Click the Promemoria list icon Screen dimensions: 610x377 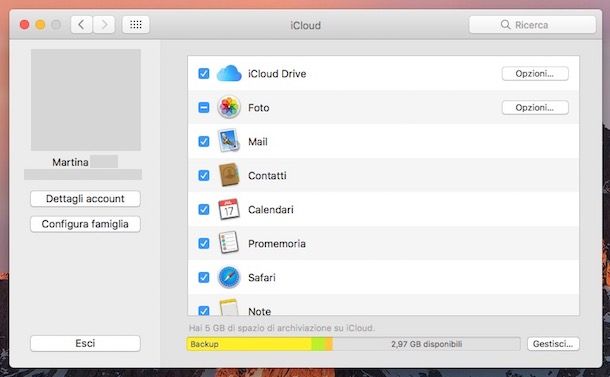(x=229, y=243)
